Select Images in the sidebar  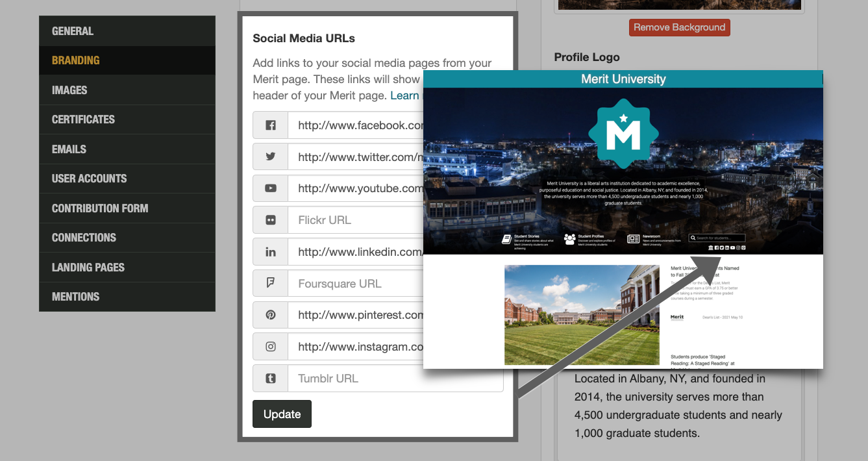69,90
